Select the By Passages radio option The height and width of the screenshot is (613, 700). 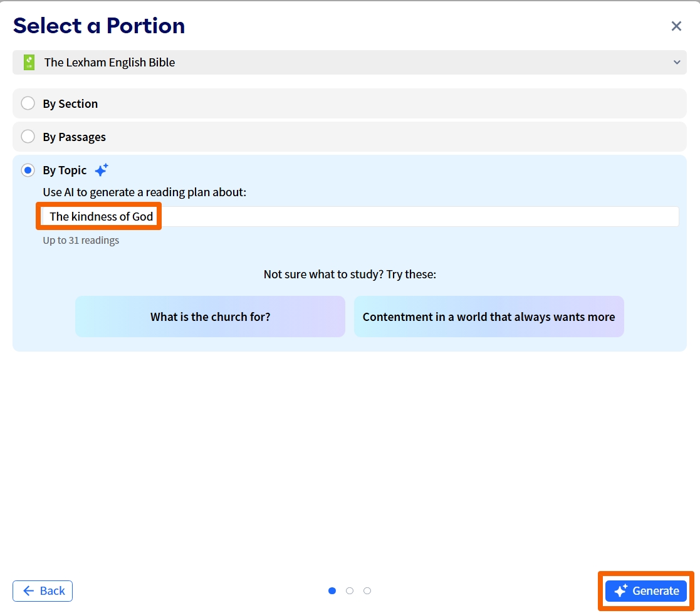[28, 137]
